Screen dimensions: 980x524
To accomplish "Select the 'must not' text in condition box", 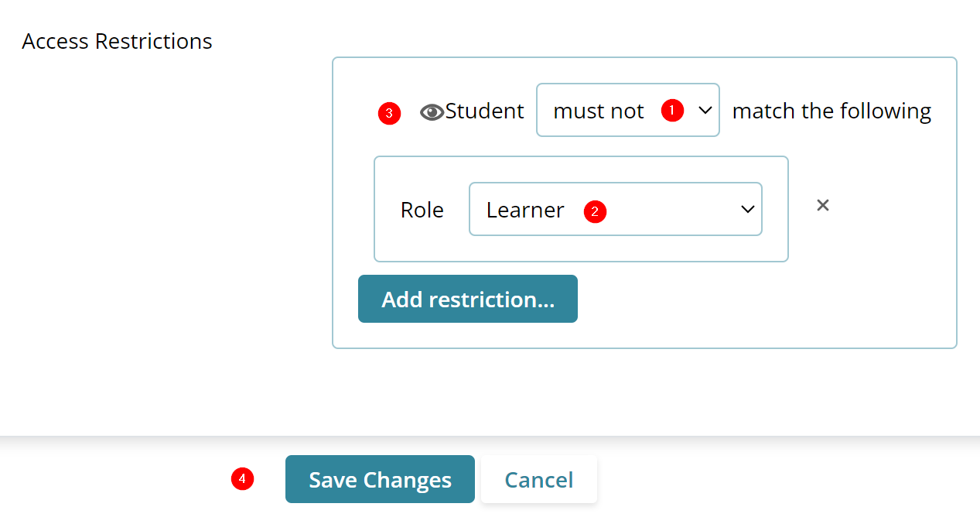I will pyautogui.click(x=598, y=111).
